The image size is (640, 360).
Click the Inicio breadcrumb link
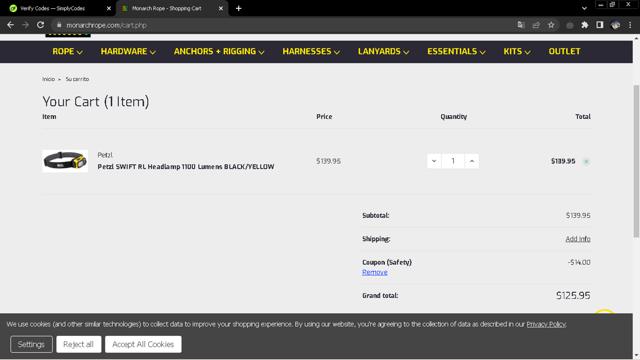pyautogui.click(x=48, y=79)
